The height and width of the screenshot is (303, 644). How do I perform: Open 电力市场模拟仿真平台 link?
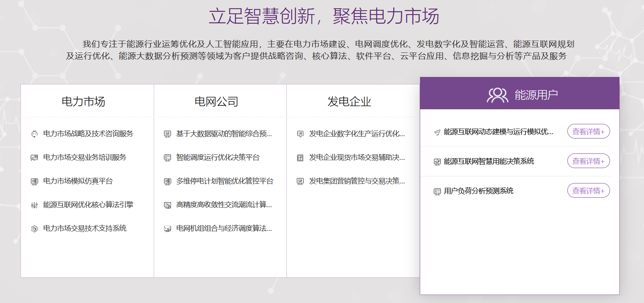pos(78,181)
